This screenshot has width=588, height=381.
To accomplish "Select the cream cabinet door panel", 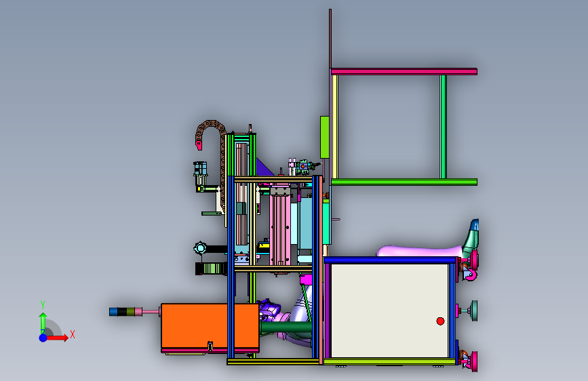I will (389, 310).
